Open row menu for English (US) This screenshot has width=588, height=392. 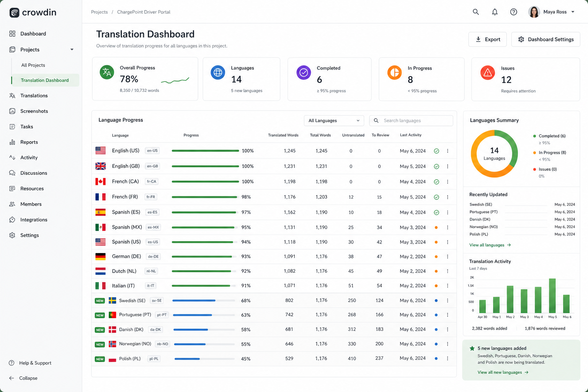[448, 151]
